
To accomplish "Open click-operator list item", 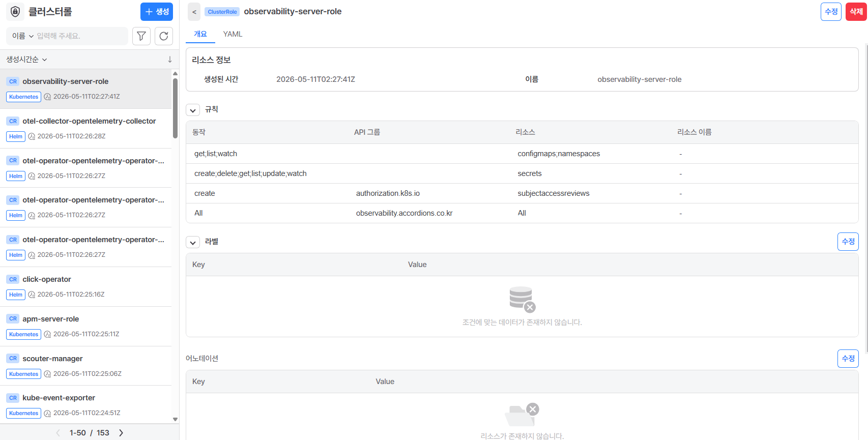I will point(86,287).
